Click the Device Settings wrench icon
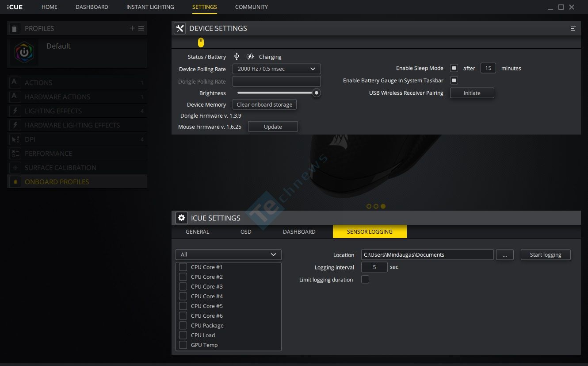Screen dimensions: 588x366 coord(179,28)
